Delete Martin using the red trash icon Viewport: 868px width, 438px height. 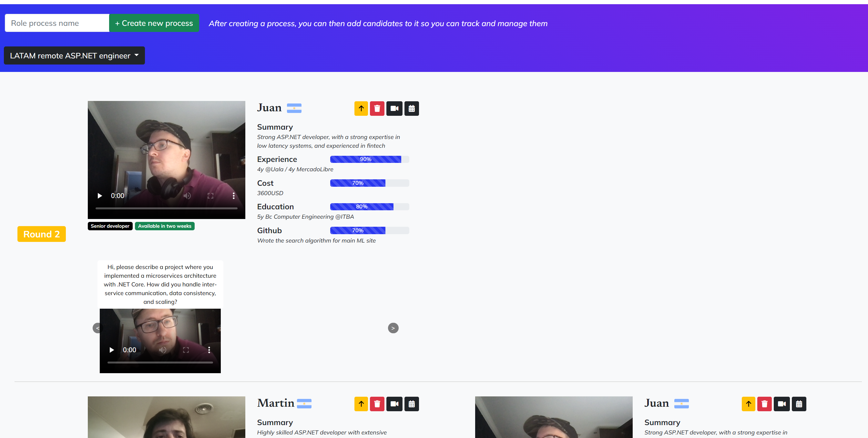[377, 404]
